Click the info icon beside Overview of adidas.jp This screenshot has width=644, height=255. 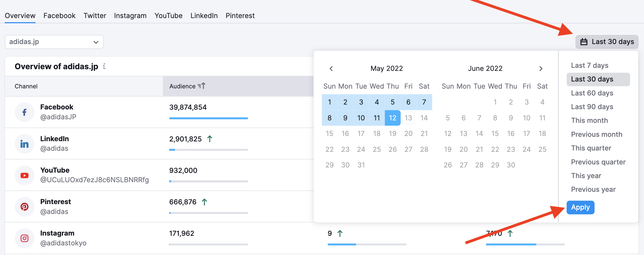104,66
